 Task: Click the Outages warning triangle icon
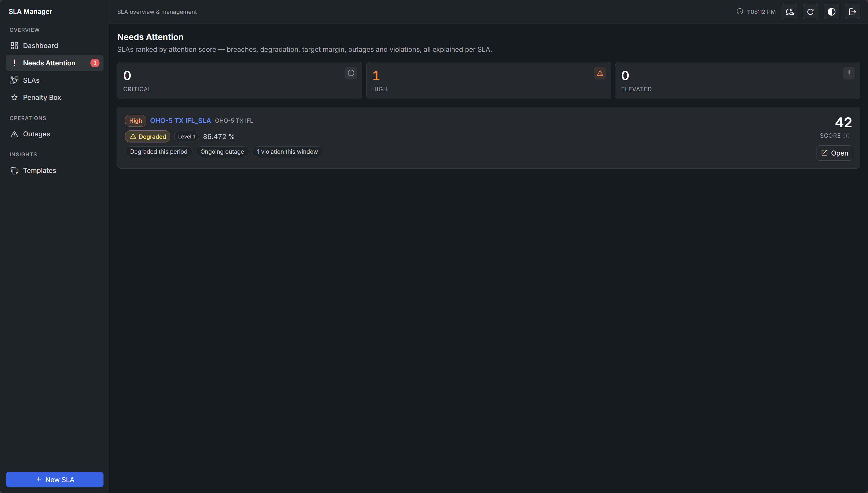[14, 134]
